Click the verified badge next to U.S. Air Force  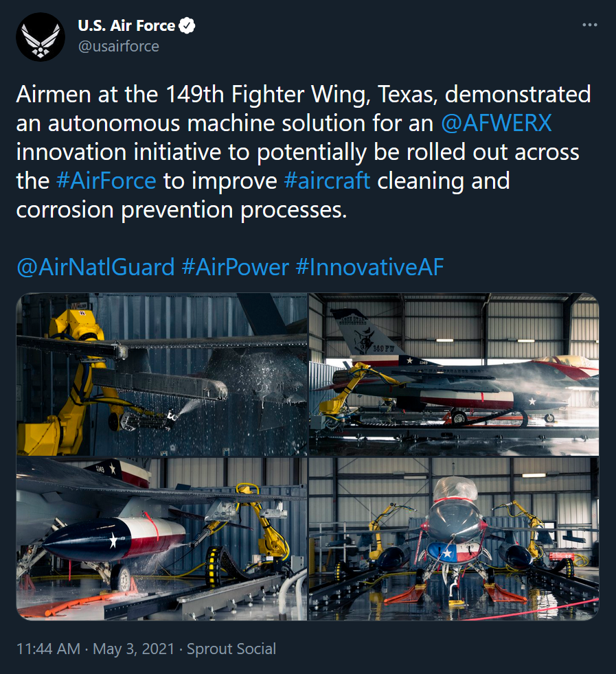187,26
